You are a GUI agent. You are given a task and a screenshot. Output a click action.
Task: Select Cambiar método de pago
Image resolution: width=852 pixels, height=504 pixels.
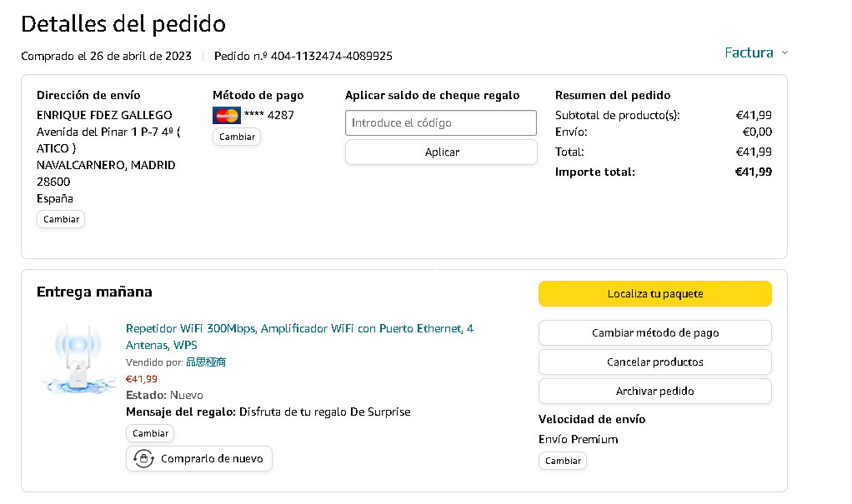point(654,333)
